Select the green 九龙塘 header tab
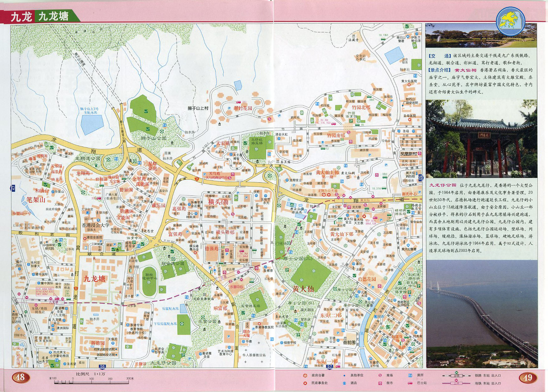 [53, 16]
